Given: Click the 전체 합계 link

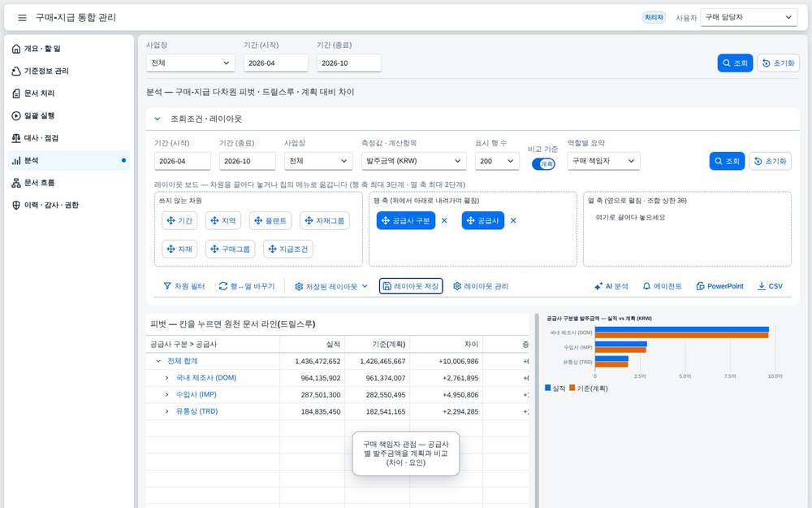Looking at the screenshot, I should [x=182, y=361].
